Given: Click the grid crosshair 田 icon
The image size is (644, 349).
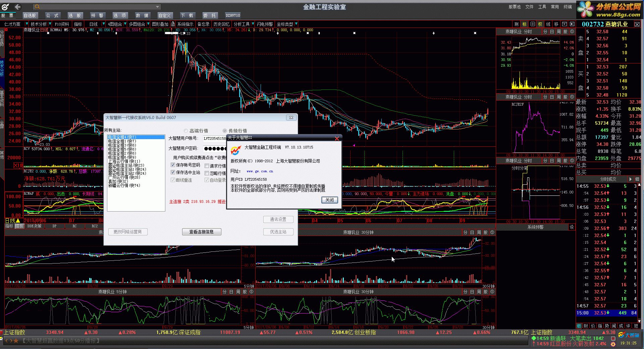Looking at the screenshot, I should click(532, 24).
